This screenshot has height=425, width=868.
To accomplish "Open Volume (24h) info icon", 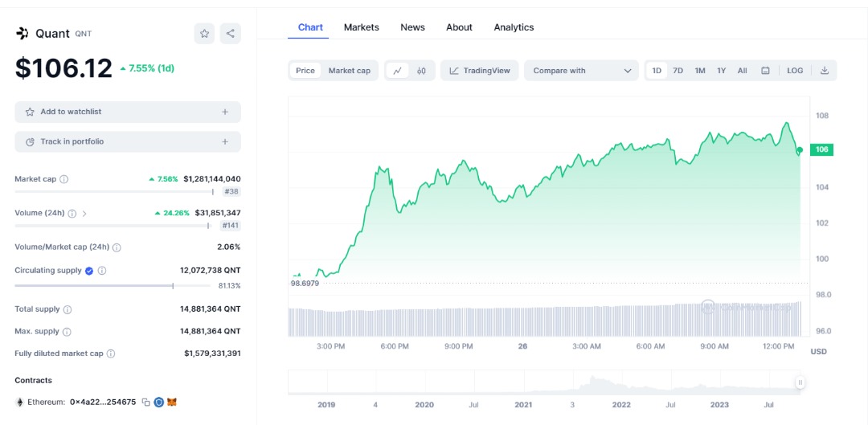I will pos(72,213).
